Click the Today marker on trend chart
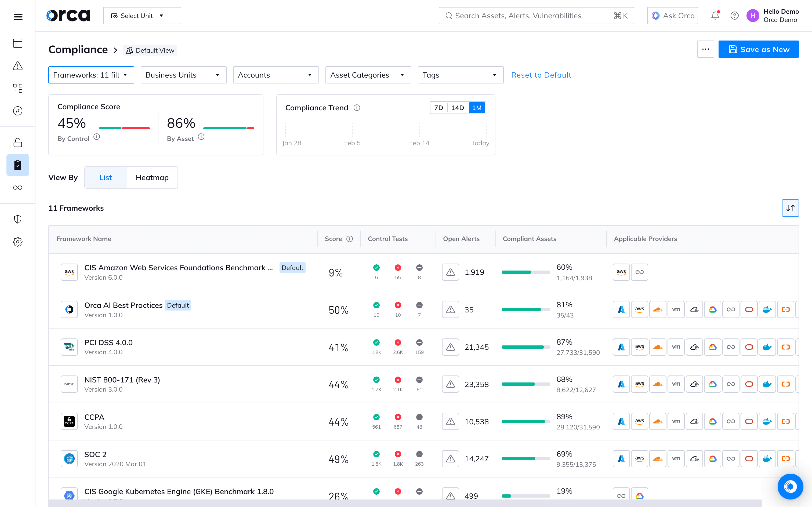 480,143
